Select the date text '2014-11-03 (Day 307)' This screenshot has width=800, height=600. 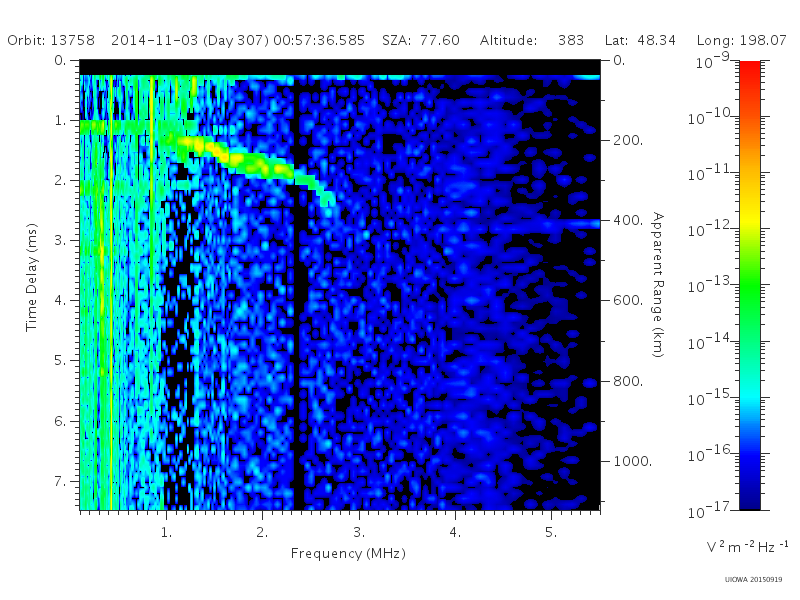(x=190, y=40)
